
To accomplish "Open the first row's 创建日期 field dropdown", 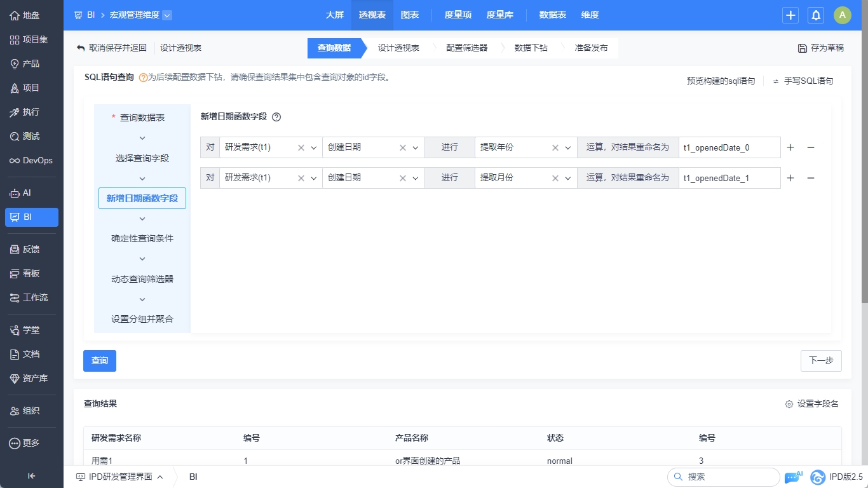I will 416,147.
